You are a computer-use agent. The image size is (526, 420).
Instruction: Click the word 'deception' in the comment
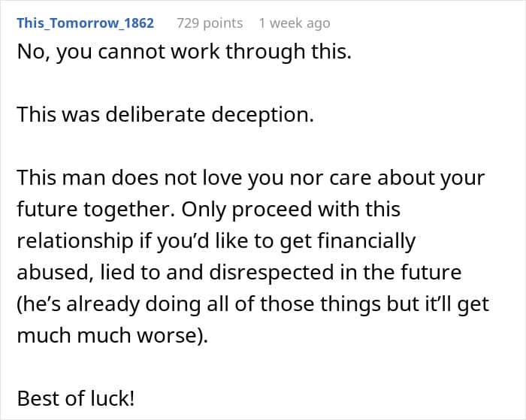tap(262, 116)
